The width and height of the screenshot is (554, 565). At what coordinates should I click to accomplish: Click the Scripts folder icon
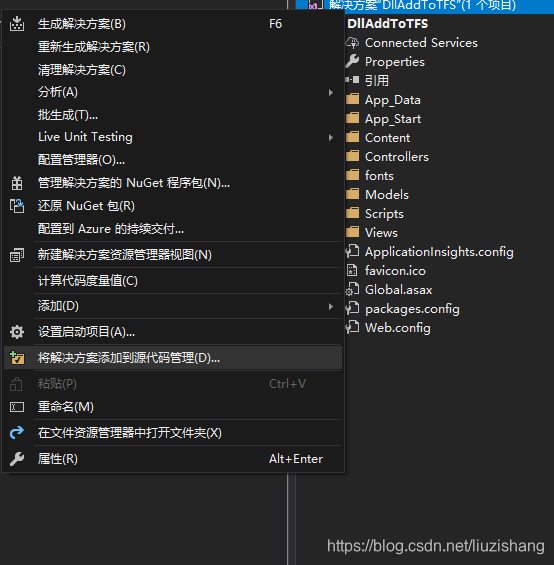pyautogui.click(x=353, y=213)
